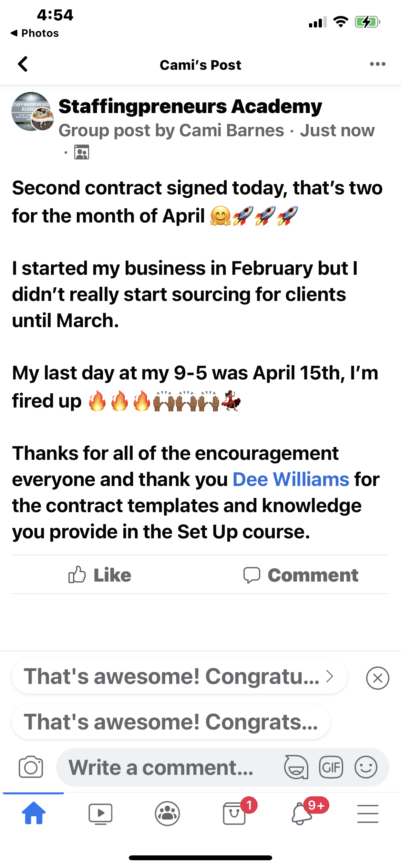This screenshot has height=868, width=401.
Task: Go to the Home tab
Action: tap(33, 813)
